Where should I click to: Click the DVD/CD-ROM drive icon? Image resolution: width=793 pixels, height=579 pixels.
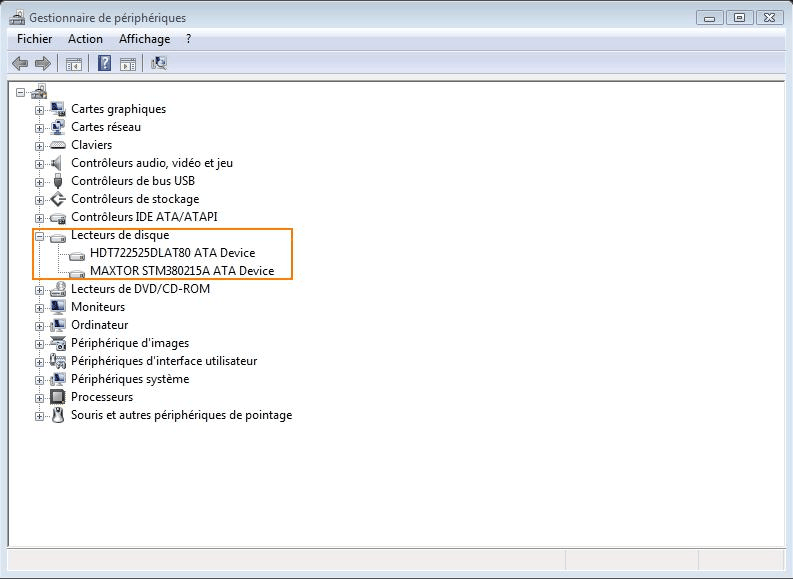58,289
